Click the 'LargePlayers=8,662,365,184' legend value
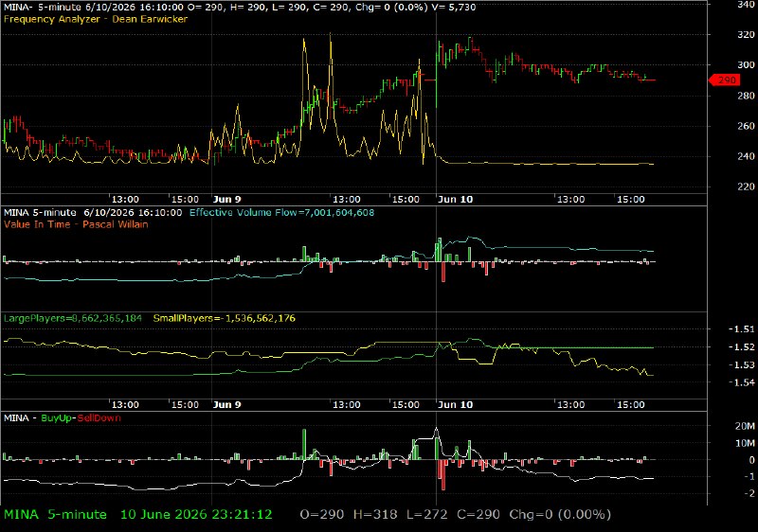This screenshot has height=532, width=758. [73, 319]
